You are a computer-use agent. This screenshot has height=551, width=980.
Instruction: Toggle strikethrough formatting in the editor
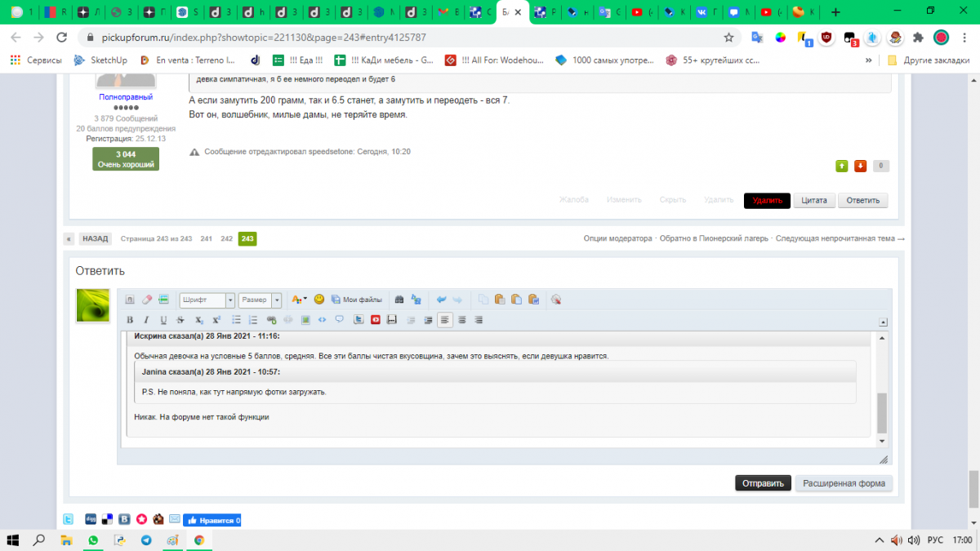180,320
